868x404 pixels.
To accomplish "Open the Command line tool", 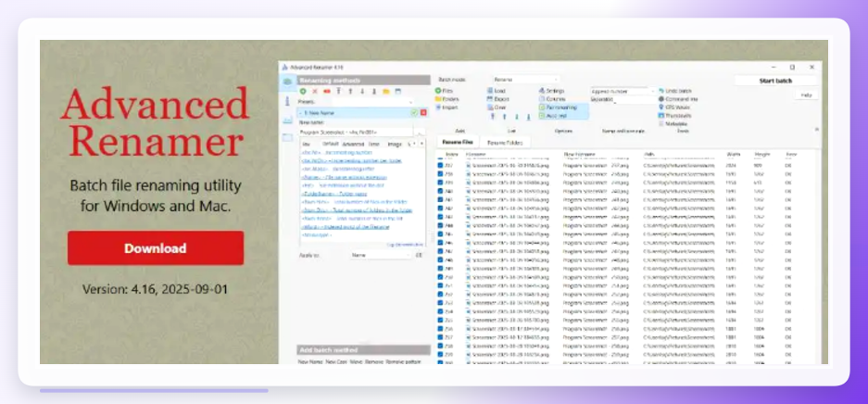I will [678, 99].
